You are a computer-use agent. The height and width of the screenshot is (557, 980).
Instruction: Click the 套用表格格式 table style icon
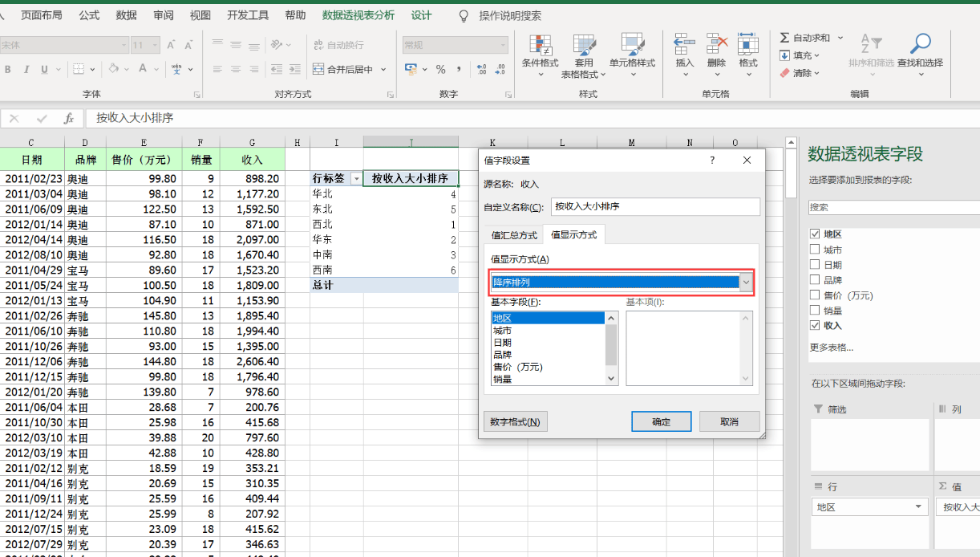coord(584,47)
